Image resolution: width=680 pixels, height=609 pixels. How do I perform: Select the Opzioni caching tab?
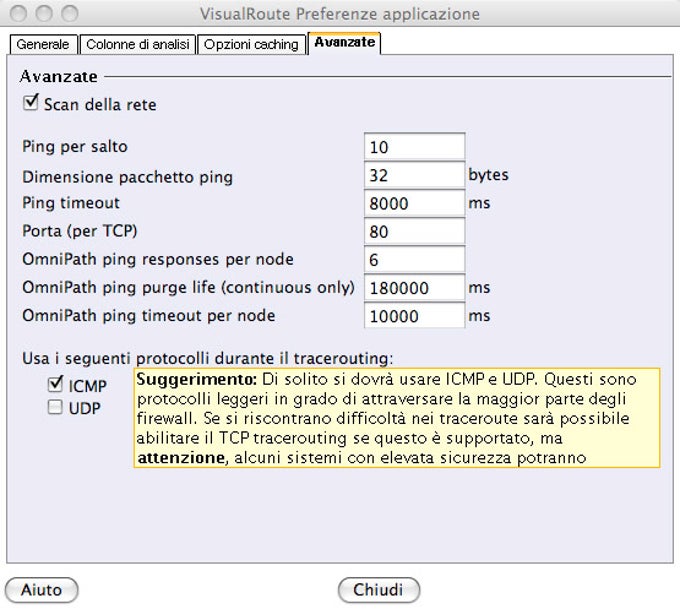(251, 44)
